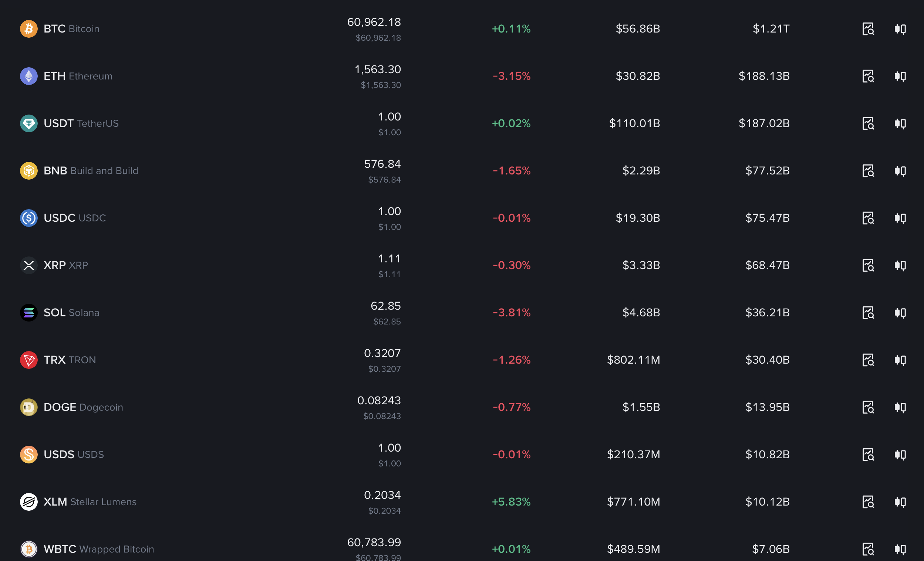Click Solana's -3.81% change value
This screenshot has height=561, width=924.
coord(512,313)
